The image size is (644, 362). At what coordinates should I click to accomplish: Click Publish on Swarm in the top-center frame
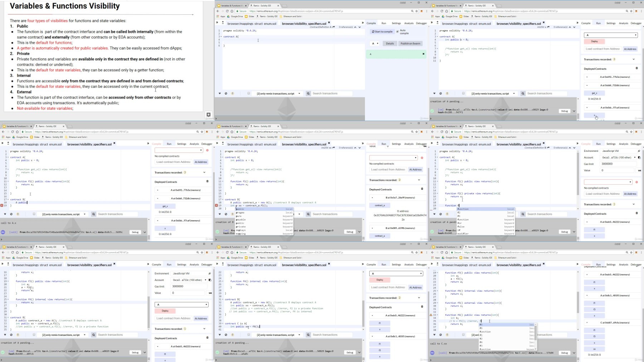410,43
